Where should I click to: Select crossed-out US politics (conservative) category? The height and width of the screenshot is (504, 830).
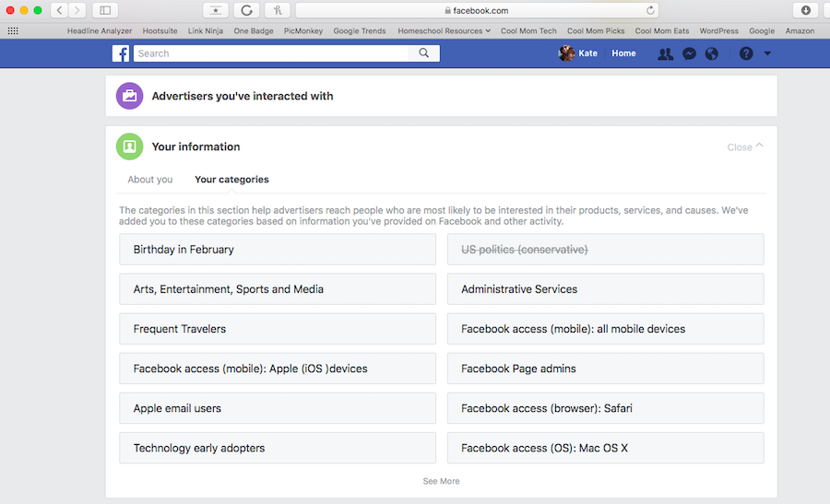[605, 249]
